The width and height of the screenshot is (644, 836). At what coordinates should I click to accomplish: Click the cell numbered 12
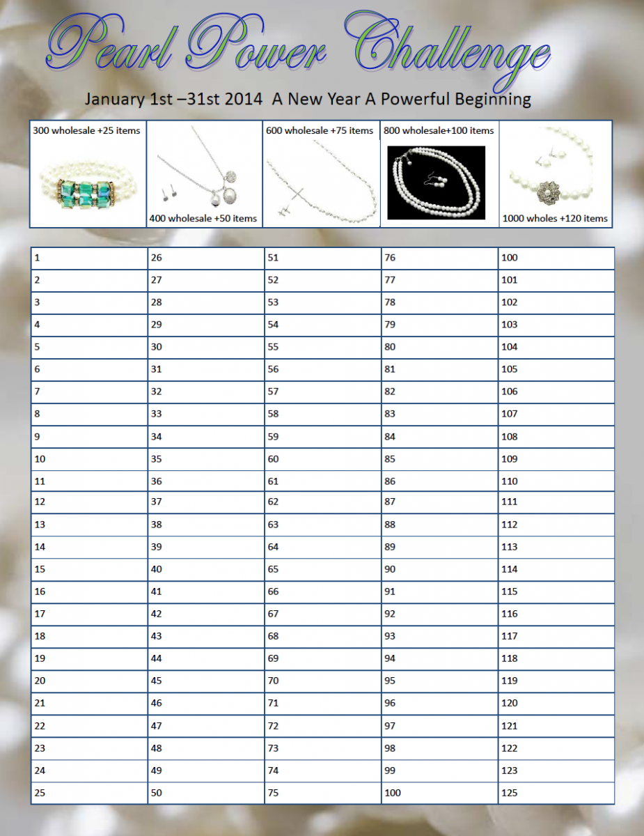(x=88, y=502)
